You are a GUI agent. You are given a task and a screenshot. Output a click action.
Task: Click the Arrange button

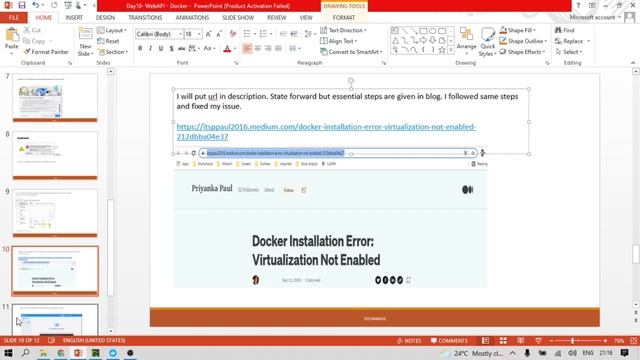click(x=467, y=41)
